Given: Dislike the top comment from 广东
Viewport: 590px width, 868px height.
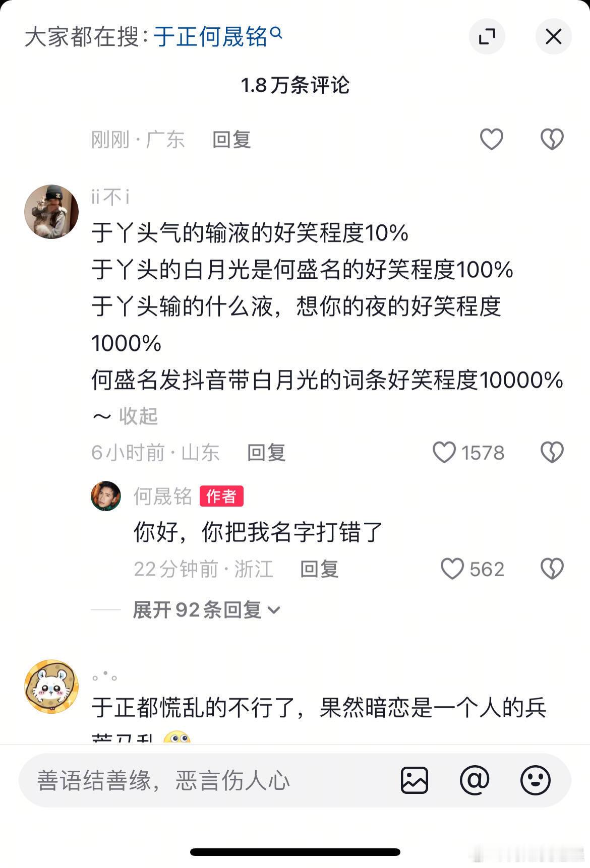Looking at the screenshot, I should [552, 139].
